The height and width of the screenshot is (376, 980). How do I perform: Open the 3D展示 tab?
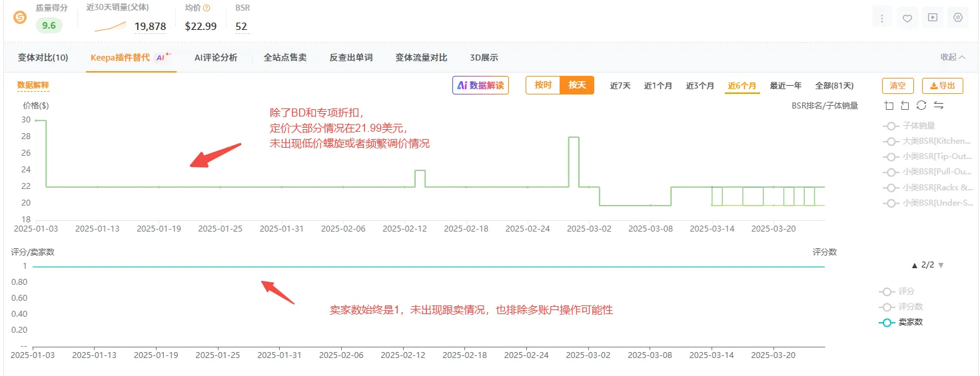[484, 58]
